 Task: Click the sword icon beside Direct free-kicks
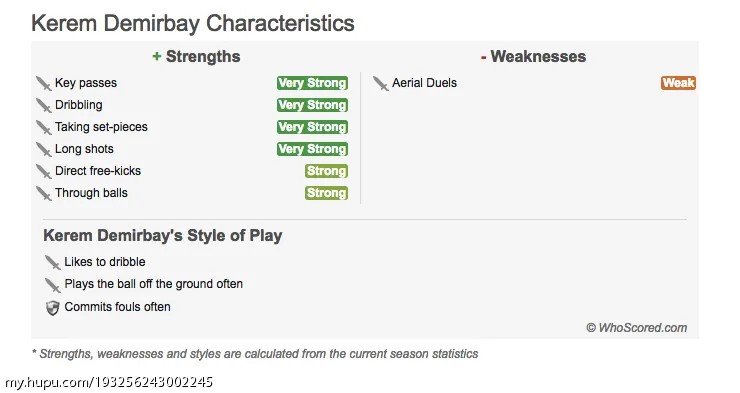43,172
